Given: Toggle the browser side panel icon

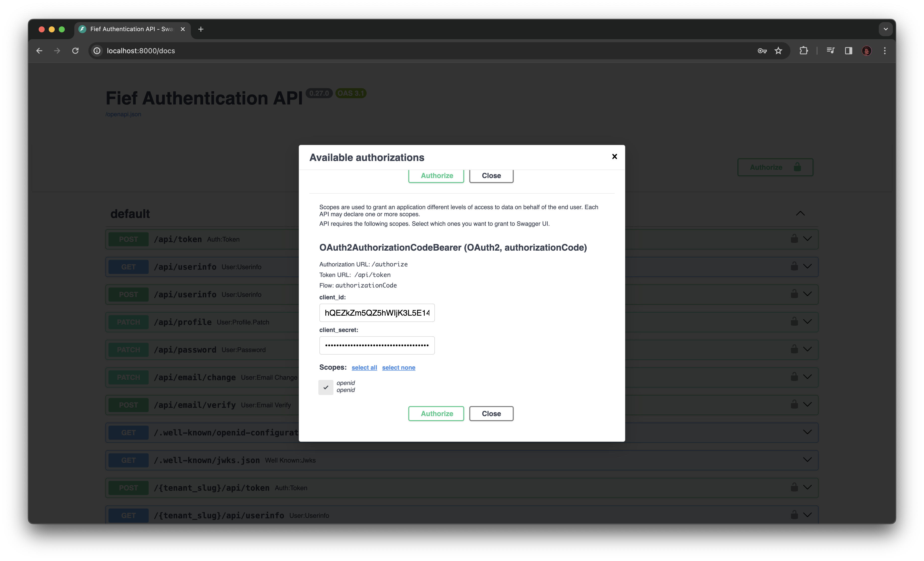Looking at the screenshot, I should point(848,51).
